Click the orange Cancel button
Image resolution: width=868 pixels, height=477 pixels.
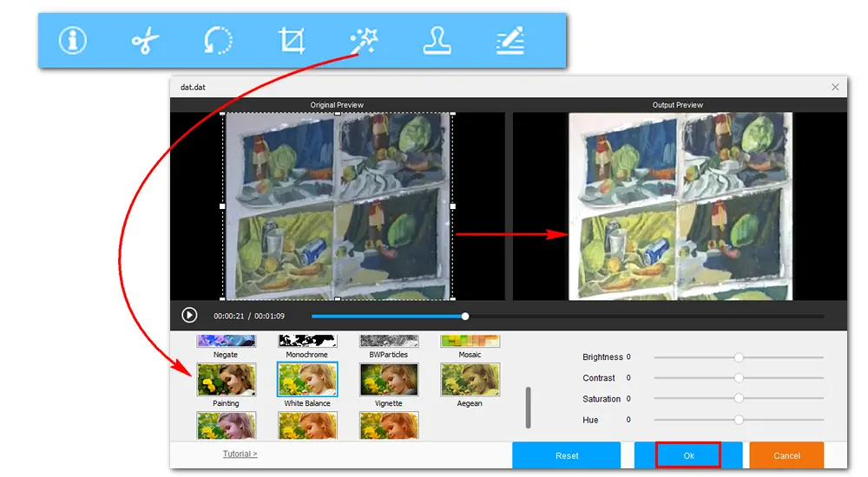[786, 455]
